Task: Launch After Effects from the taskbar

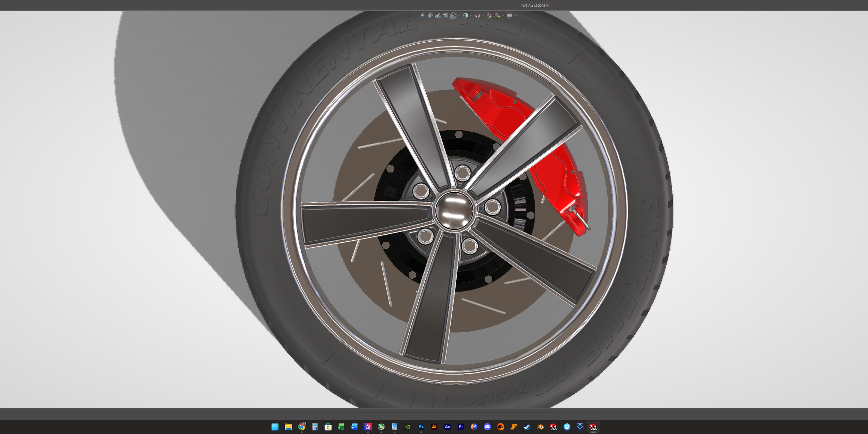Action: pyautogui.click(x=448, y=427)
